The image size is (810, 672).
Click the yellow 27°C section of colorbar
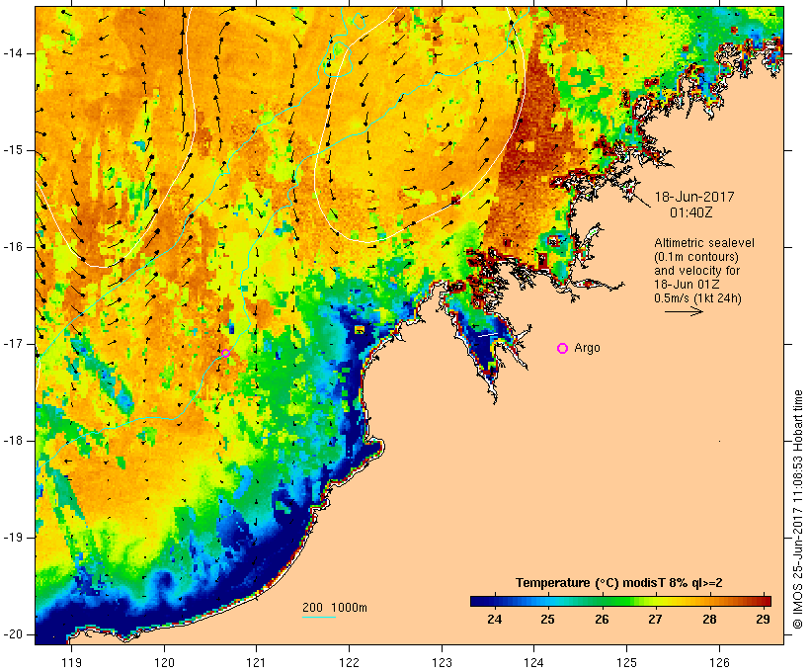(x=656, y=601)
